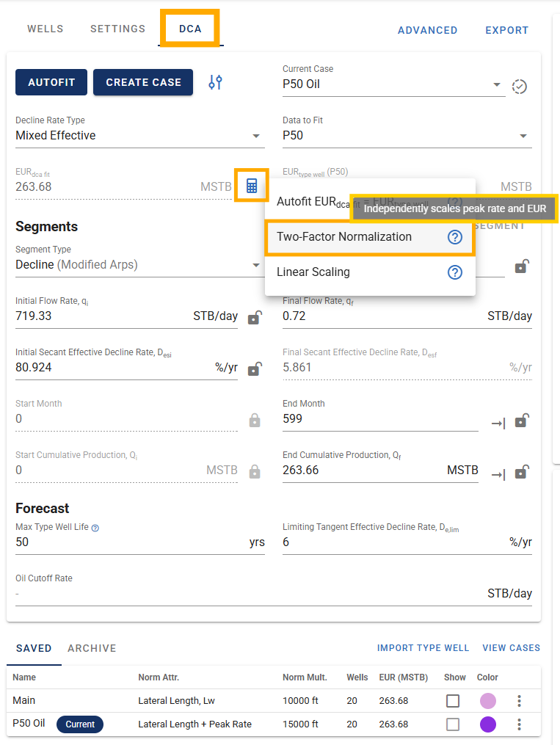560x745 pixels.
Task: Click extend arrow beside End Cumulative Production
Action: click(x=498, y=474)
